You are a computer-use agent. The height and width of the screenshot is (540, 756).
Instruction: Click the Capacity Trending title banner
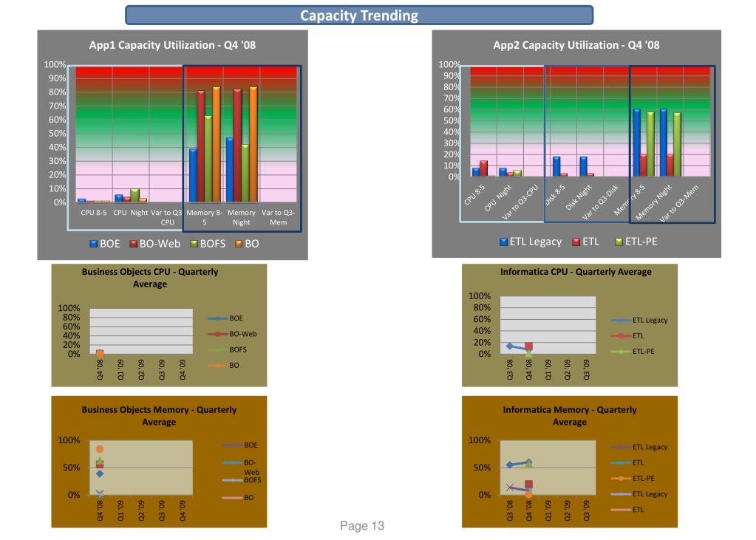[x=359, y=16]
